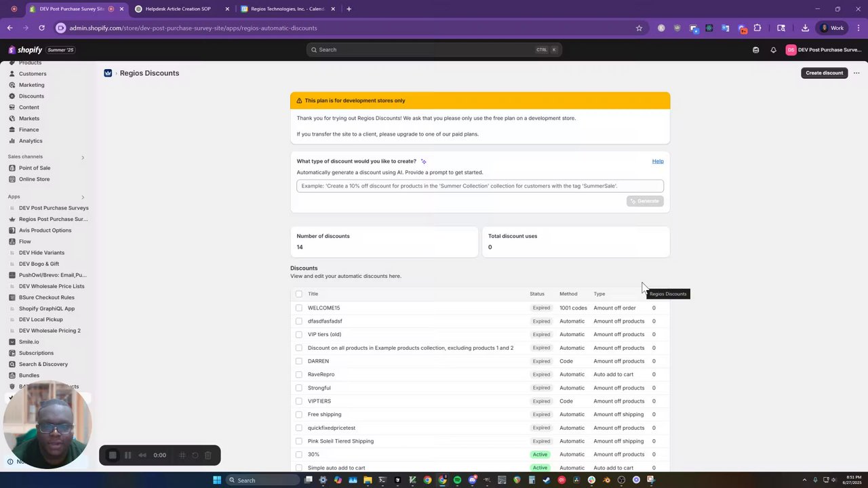The height and width of the screenshot is (488, 868).
Task: Check the WELCOME15 discount checkbox
Action: coord(299,308)
